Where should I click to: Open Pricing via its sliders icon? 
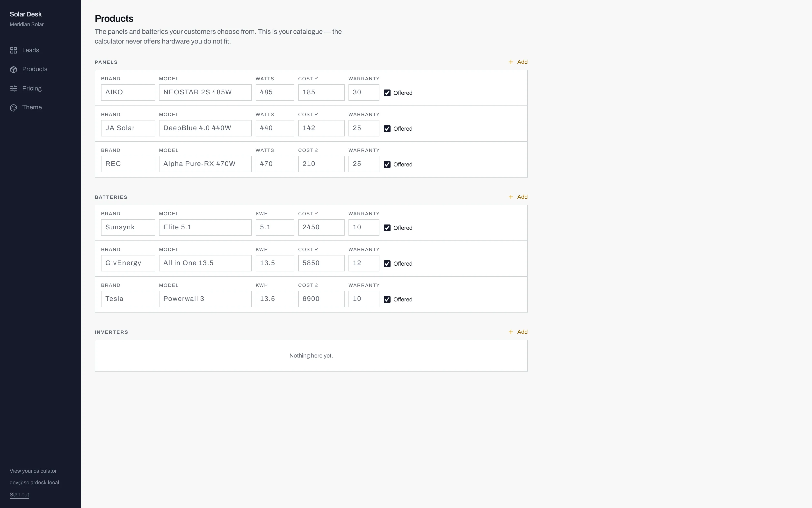14,89
